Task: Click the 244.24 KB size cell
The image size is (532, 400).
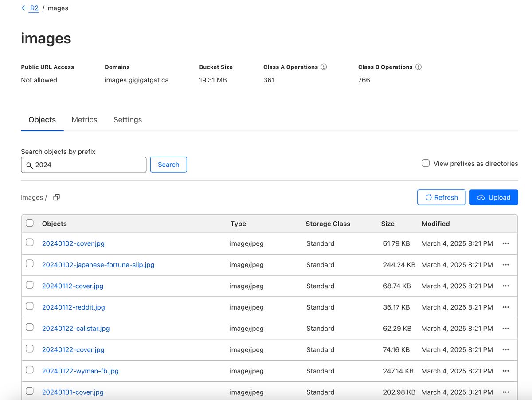Action: tap(399, 265)
